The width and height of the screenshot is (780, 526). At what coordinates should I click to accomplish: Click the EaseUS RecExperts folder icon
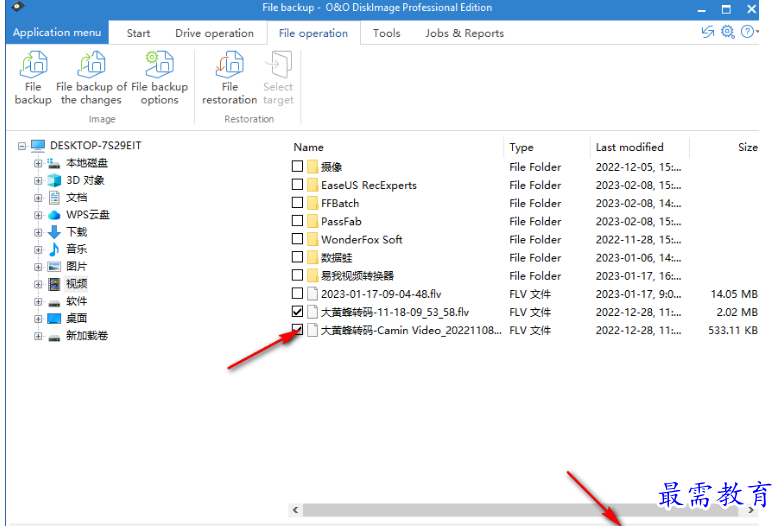312,185
